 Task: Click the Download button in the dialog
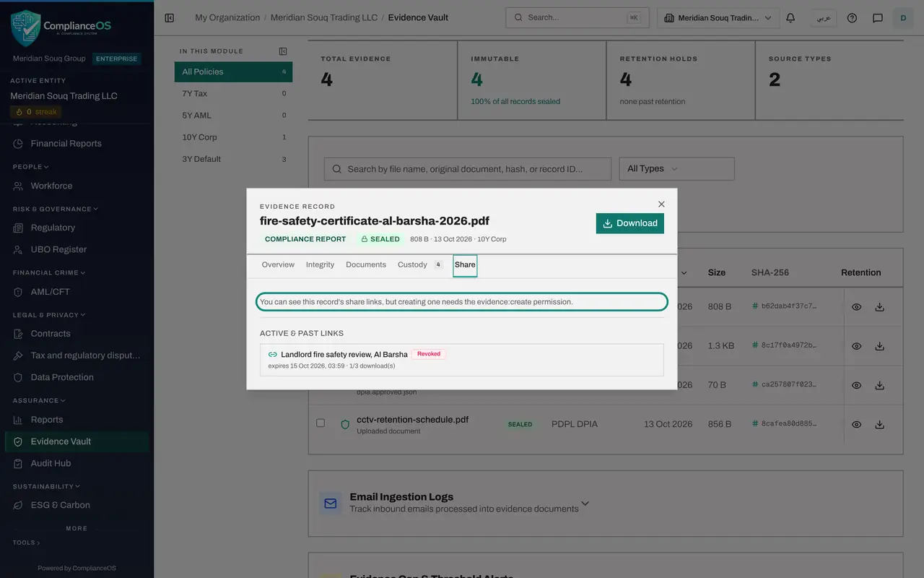tap(630, 223)
